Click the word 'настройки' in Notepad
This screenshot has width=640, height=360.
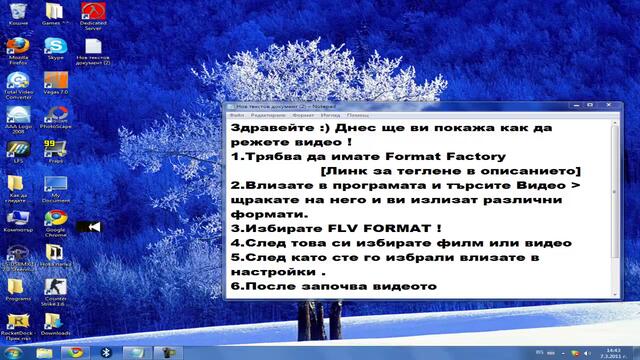tap(273, 272)
